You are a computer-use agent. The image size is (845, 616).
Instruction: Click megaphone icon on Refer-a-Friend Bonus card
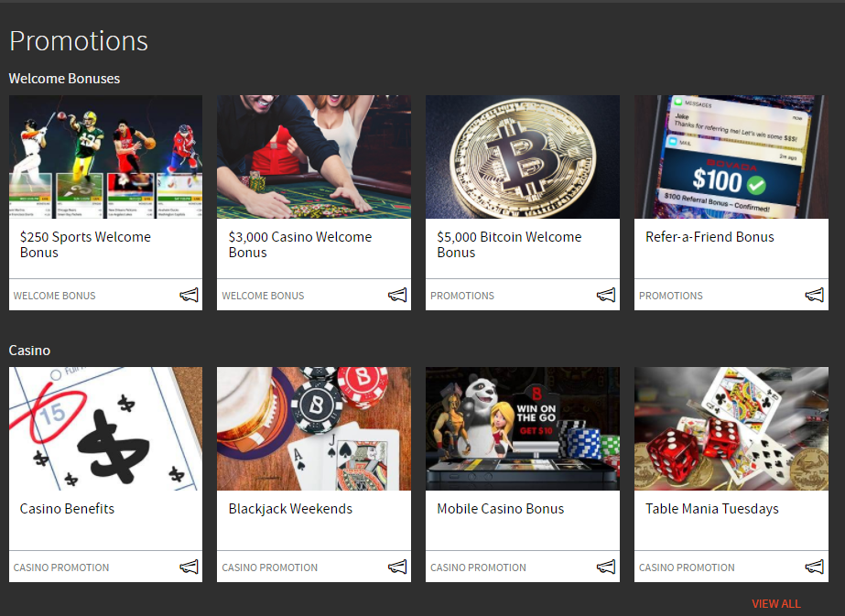click(815, 295)
